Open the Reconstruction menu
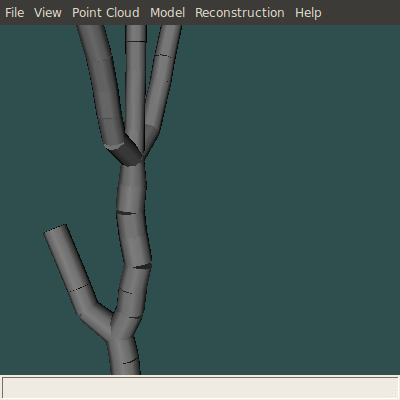400x400 pixels. pyautogui.click(x=240, y=13)
